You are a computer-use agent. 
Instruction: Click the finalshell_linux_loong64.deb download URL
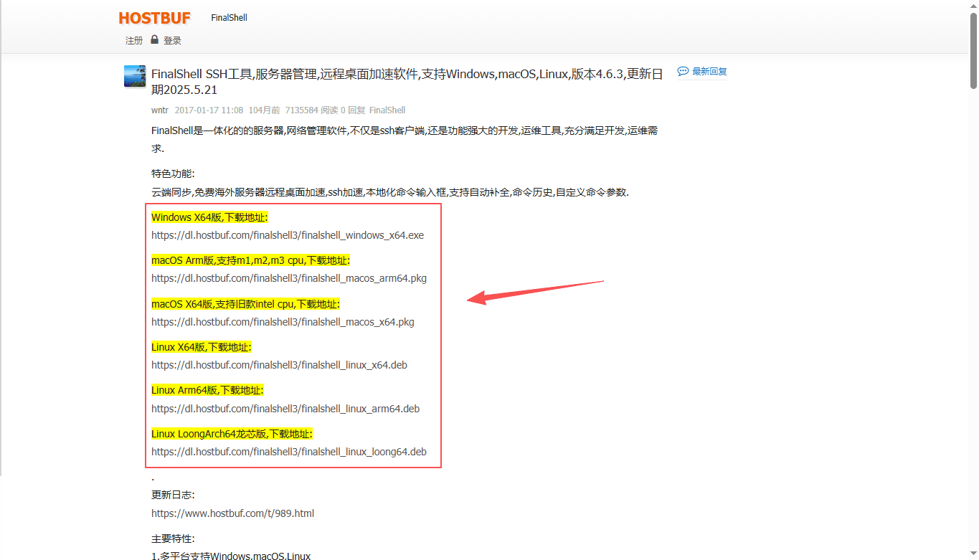(x=289, y=452)
